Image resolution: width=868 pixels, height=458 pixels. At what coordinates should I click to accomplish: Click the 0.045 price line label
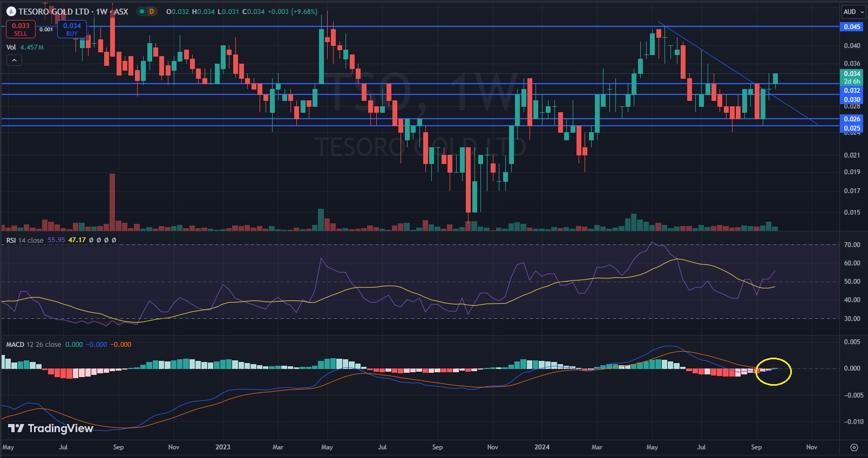tap(852, 26)
